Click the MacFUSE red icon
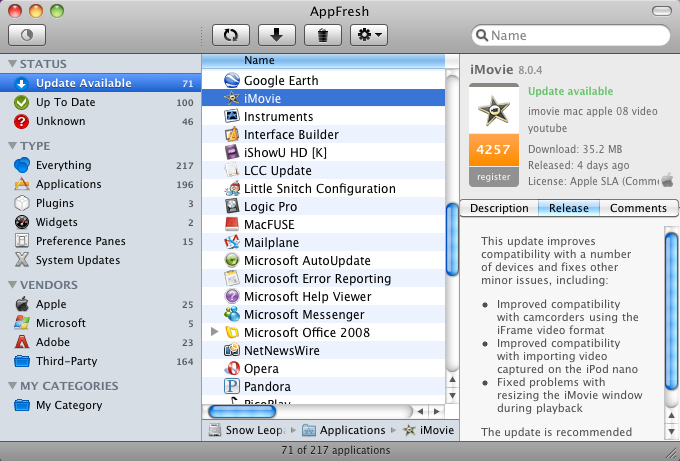This screenshot has width=680, height=461. (232, 224)
